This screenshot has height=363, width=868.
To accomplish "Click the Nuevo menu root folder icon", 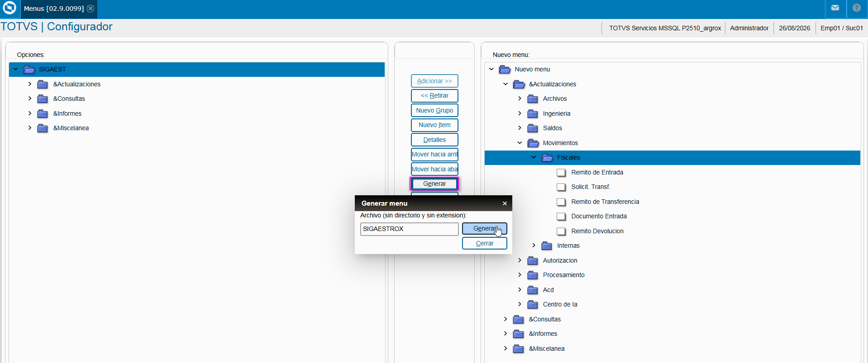I will coord(505,69).
